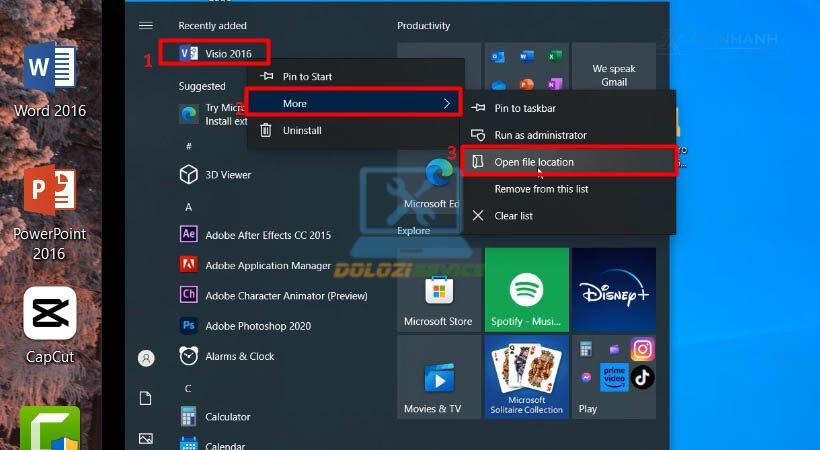Choose Run as administrator
The image size is (820, 450).
tap(540, 135)
